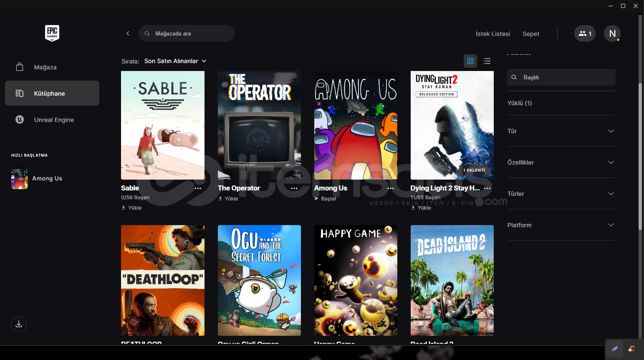
Task: Open Dying Light 2 cover art
Action: [x=452, y=125]
